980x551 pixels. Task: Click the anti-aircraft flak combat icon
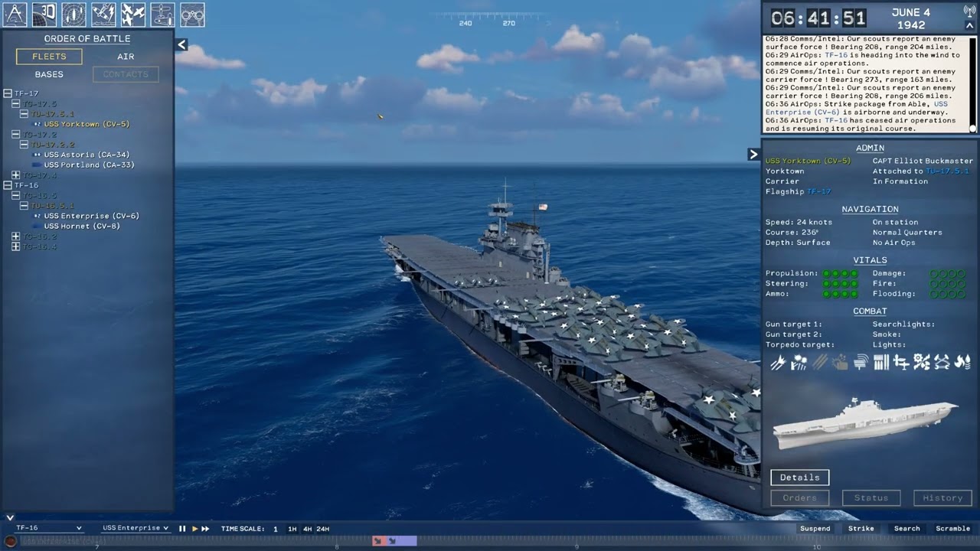tap(799, 363)
